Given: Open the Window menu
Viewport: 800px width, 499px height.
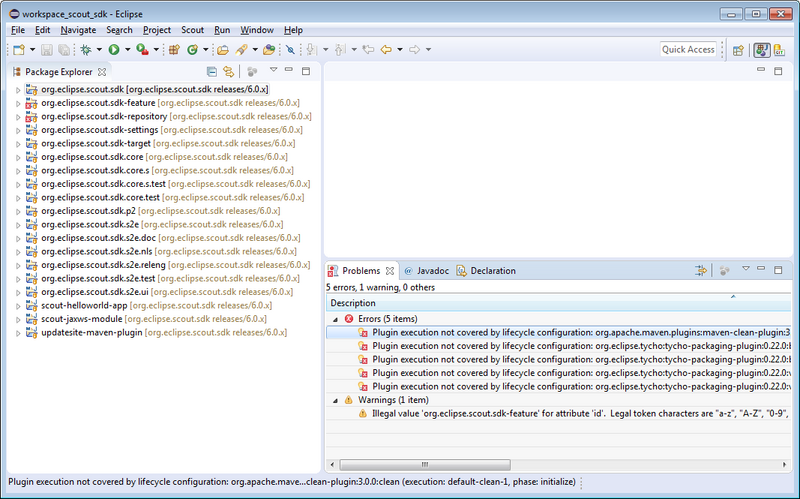Looking at the screenshot, I should tap(257, 30).
